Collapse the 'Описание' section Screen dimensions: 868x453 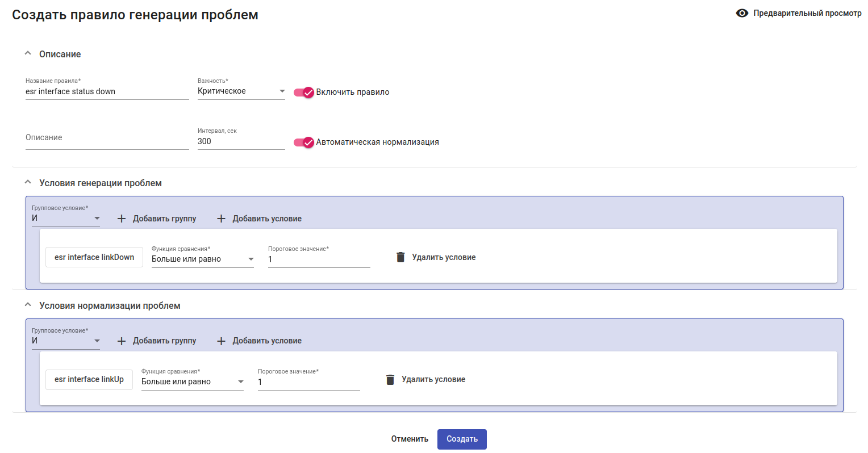[x=28, y=53]
